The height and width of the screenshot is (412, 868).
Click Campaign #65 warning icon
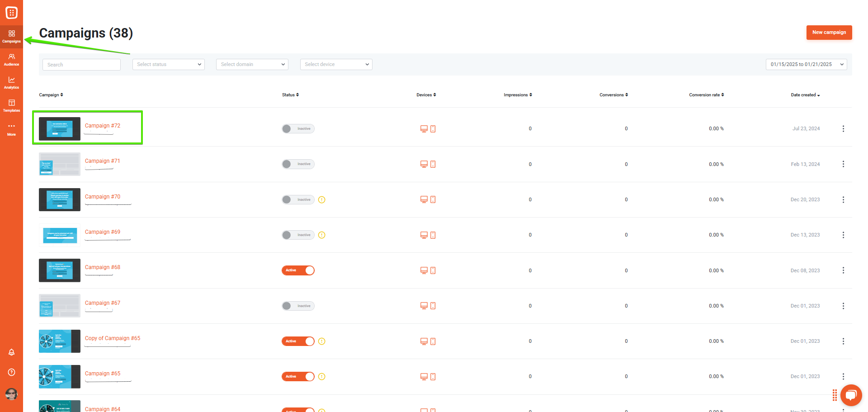[322, 377]
